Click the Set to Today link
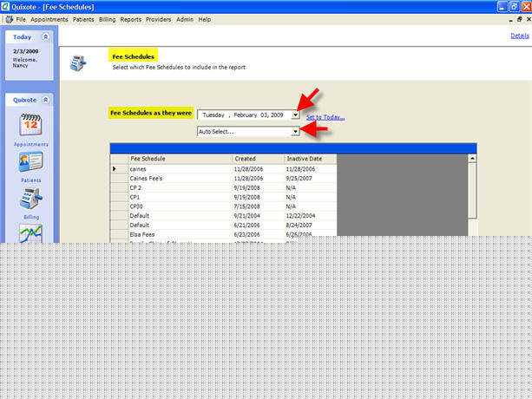The image size is (532, 399). pyautogui.click(x=325, y=117)
